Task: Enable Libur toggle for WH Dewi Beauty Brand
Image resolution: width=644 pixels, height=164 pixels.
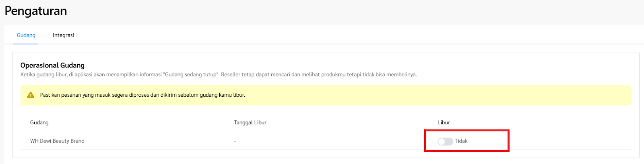Action: pyautogui.click(x=445, y=141)
